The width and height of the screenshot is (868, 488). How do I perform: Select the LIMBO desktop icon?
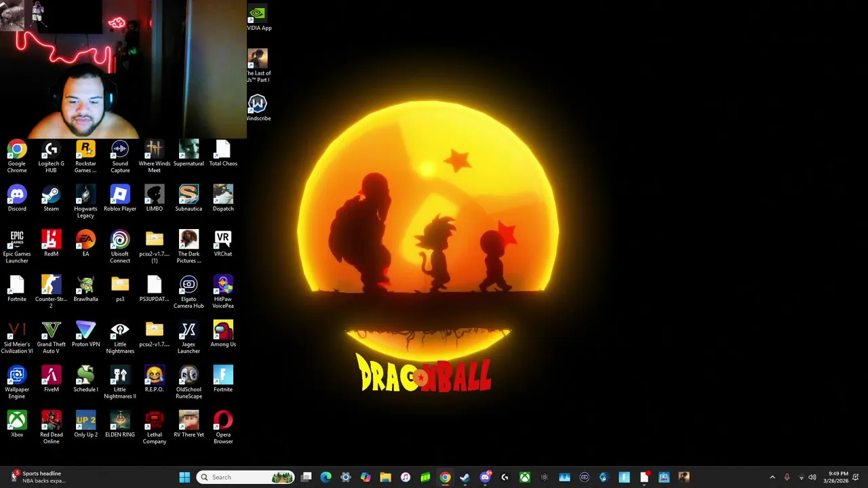pyautogui.click(x=154, y=199)
